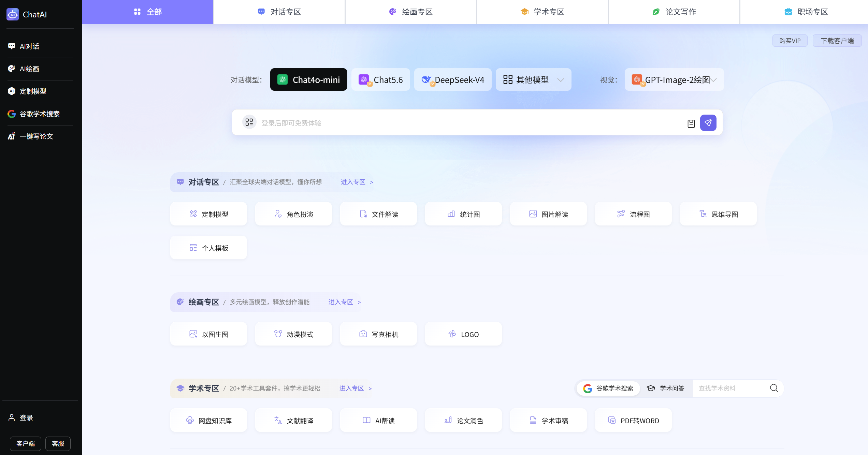Click the 下载客户端 button

click(837, 41)
